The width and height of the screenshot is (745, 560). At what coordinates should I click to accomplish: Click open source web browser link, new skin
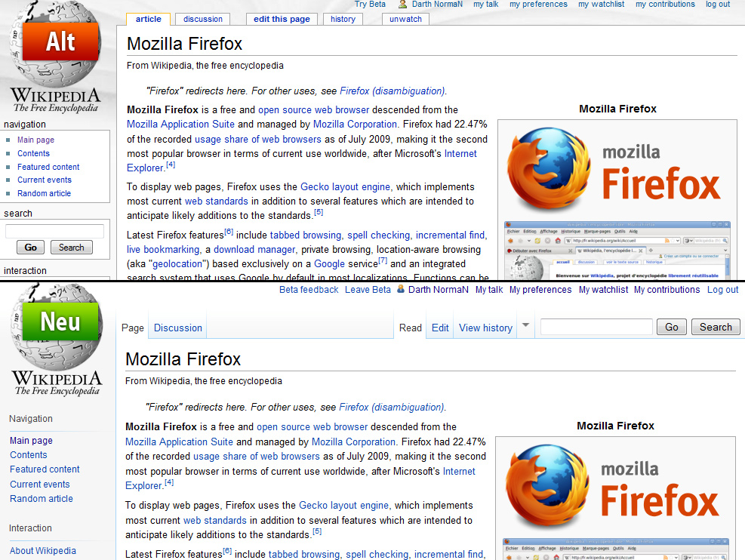click(x=312, y=426)
